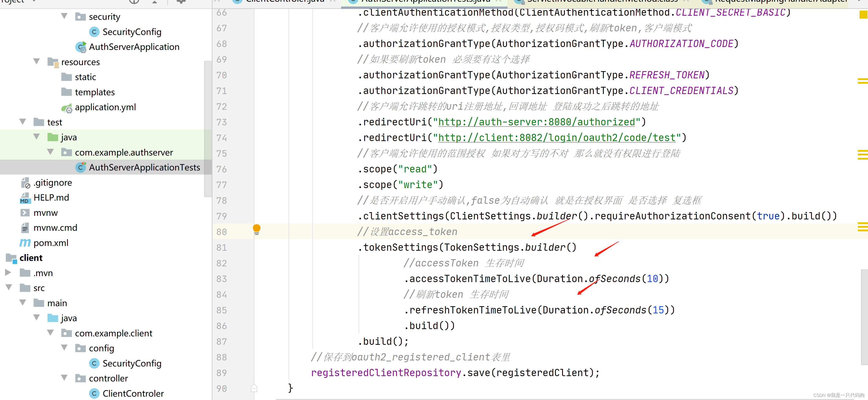Click the intention lightbulb on line 80
Screen dimensions: 868x400
point(256,229)
